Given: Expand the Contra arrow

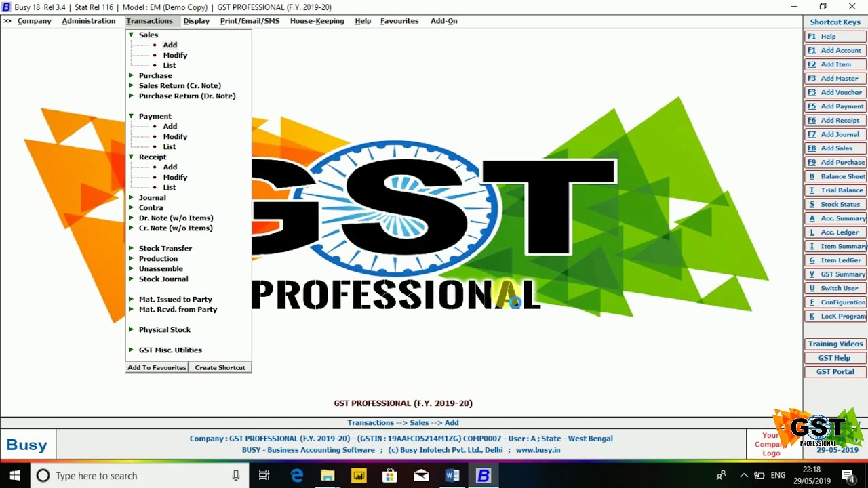Looking at the screenshot, I should pyautogui.click(x=131, y=207).
